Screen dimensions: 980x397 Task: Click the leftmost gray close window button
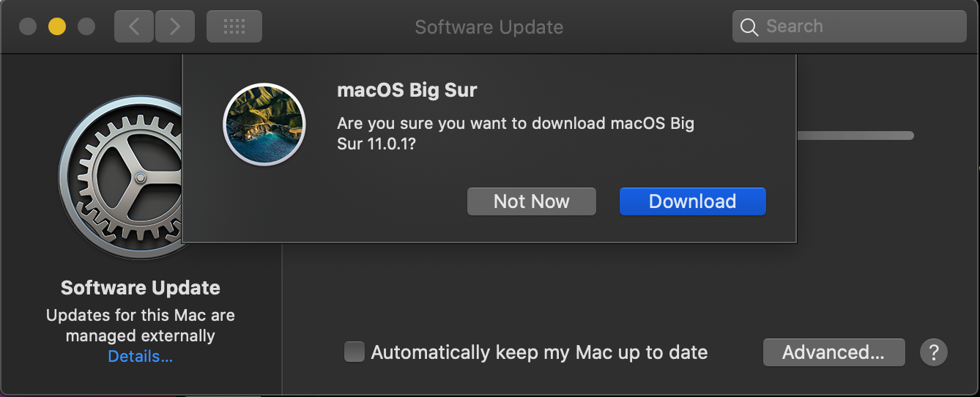[28, 27]
